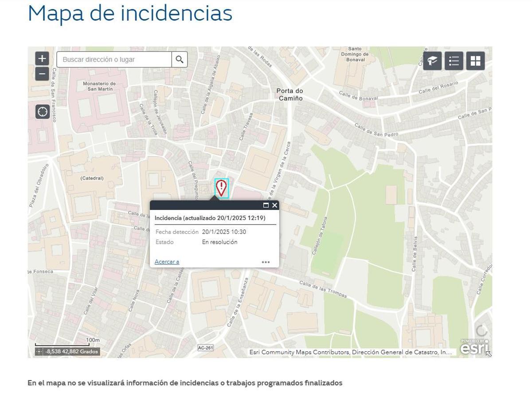Select the red incidence marker on the map
This screenshot has height=406, width=532.
[x=222, y=187]
